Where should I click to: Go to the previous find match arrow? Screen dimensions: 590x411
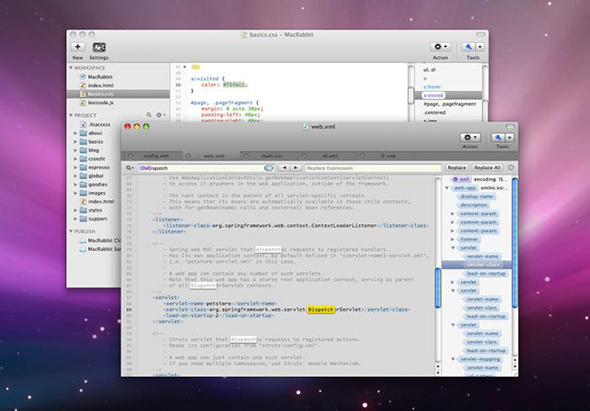coord(285,168)
